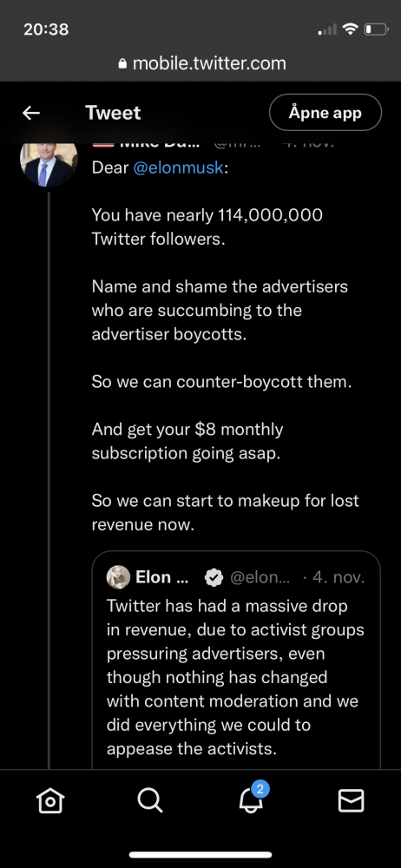This screenshot has width=401, height=868.
Task: Tap the home indicator bar at bottom
Action: tap(200, 855)
